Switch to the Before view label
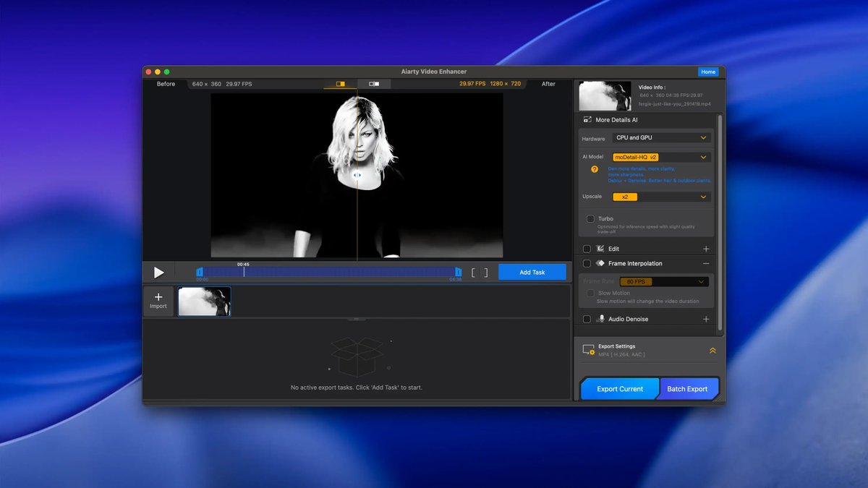Screen dimensions: 868x488 (165, 84)
